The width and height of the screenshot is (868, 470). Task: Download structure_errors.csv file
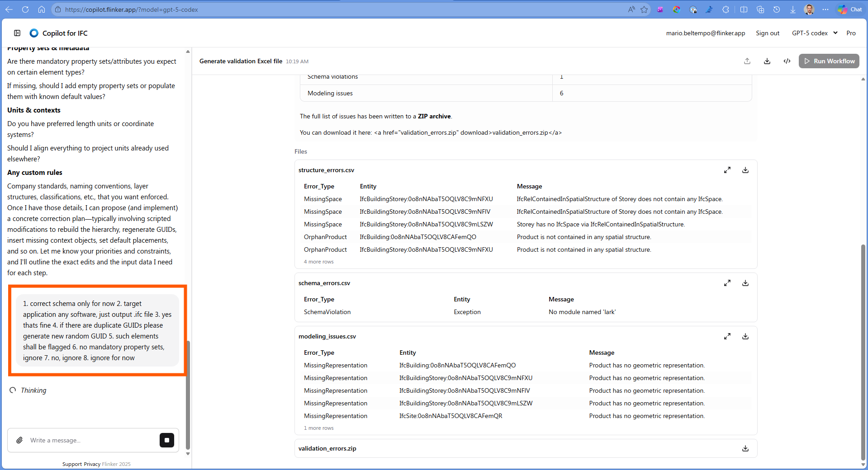click(745, 170)
